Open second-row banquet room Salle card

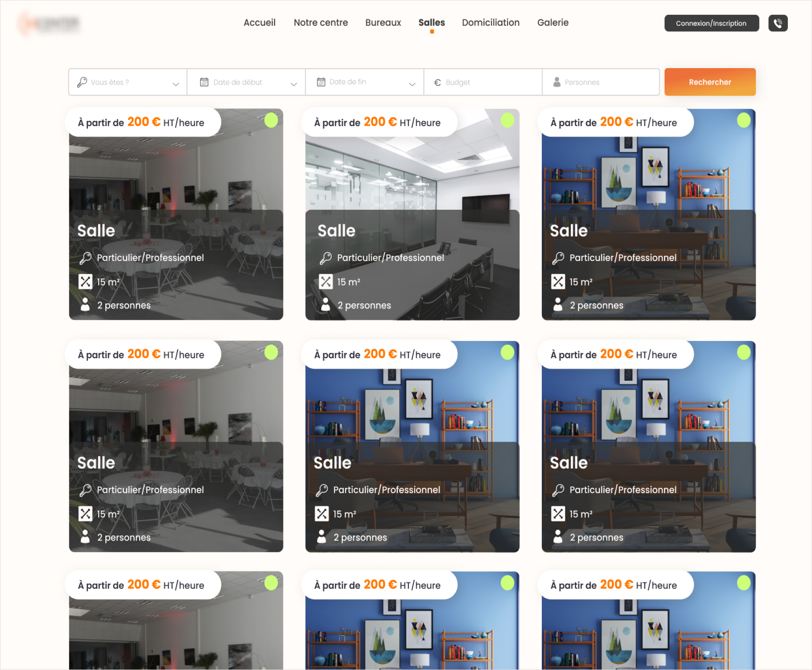click(x=176, y=446)
